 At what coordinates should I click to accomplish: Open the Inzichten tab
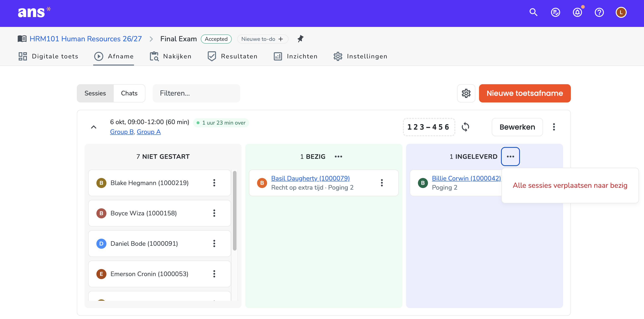pos(296,56)
